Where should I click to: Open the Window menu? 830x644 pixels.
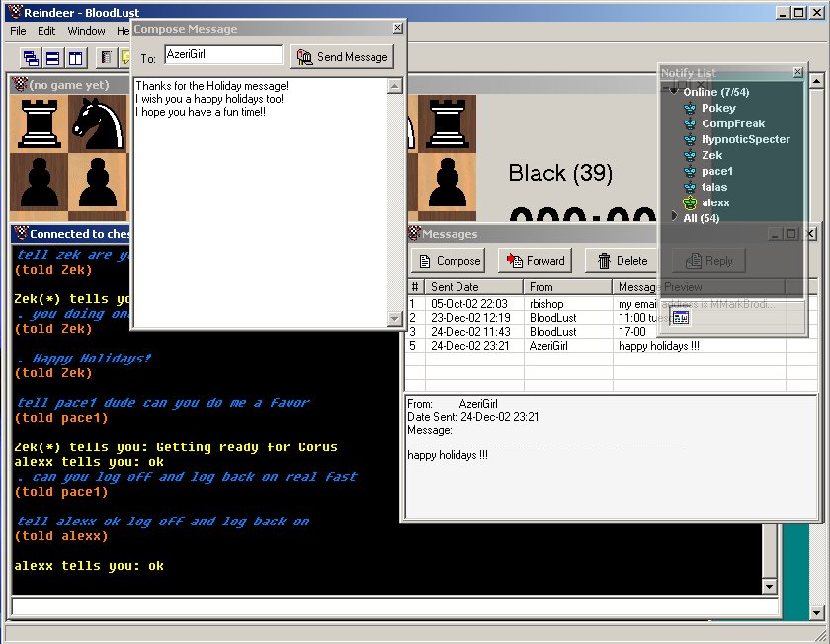point(86,31)
